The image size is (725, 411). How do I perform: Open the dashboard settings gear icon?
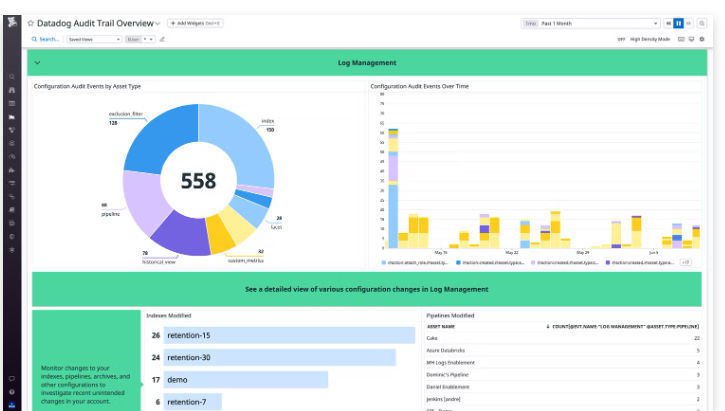[x=702, y=39]
